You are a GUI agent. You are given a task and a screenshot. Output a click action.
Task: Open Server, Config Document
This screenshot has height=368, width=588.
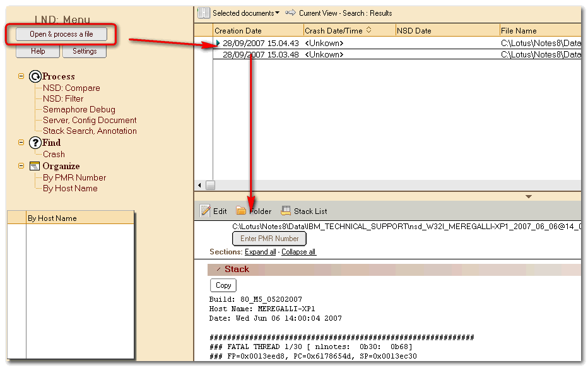pos(90,121)
